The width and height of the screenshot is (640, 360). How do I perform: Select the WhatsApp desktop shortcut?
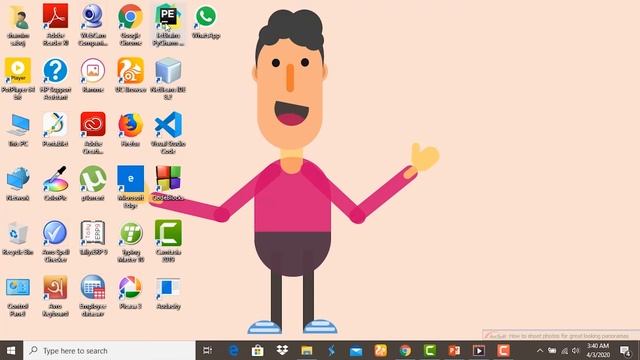click(x=206, y=17)
